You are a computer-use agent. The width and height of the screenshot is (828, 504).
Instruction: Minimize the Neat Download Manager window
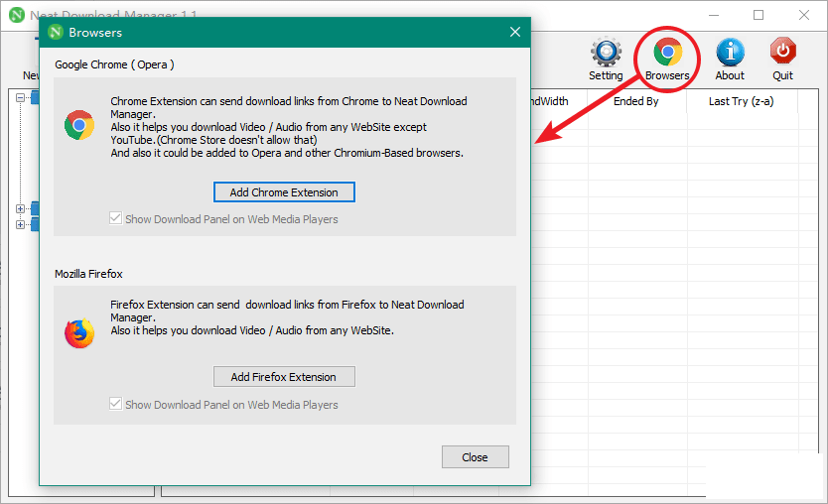(714, 15)
